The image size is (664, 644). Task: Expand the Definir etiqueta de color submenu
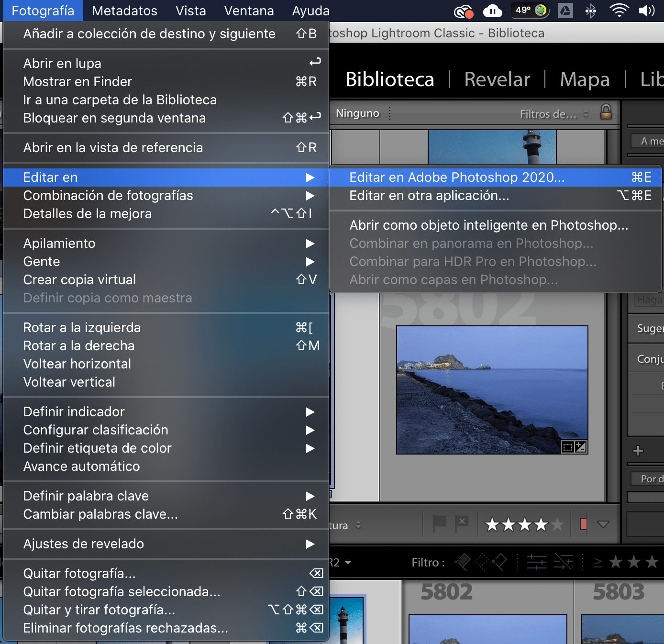point(166,448)
